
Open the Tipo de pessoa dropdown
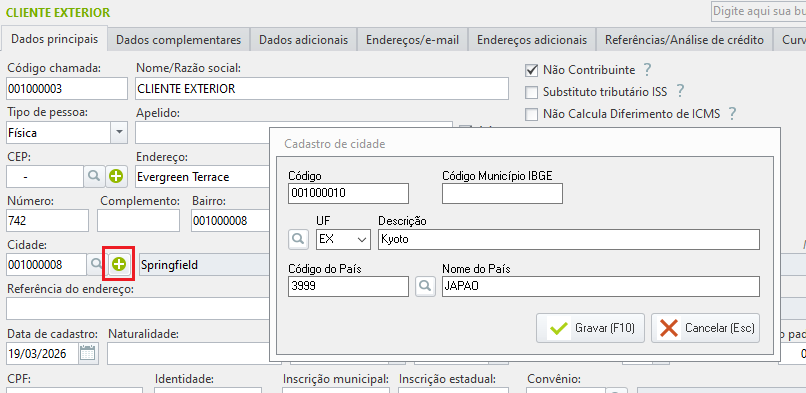coord(119,133)
